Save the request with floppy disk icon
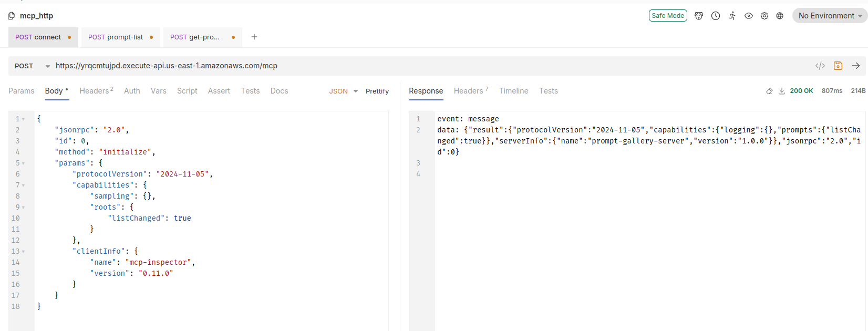Image resolution: width=868 pixels, height=331 pixels. [838, 66]
